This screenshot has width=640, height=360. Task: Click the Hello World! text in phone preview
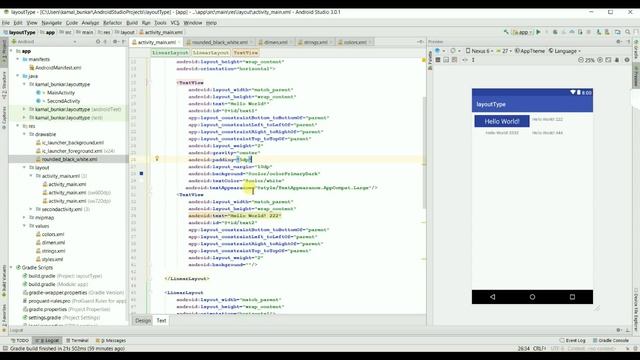point(502,121)
